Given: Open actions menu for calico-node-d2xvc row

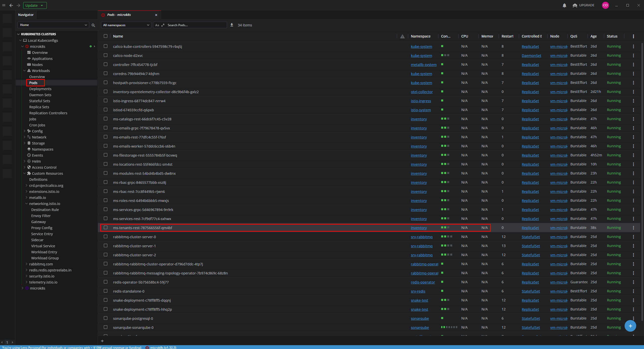Looking at the screenshot, I should click(633, 55).
